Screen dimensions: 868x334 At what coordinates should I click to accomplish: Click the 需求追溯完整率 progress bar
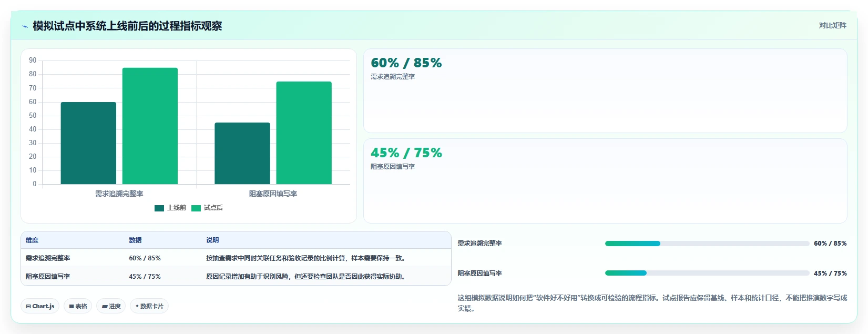tap(707, 244)
